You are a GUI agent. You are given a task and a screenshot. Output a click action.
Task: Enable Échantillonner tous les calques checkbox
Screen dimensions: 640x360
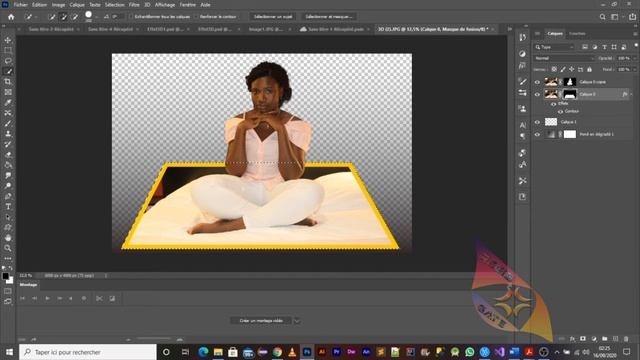(x=131, y=17)
